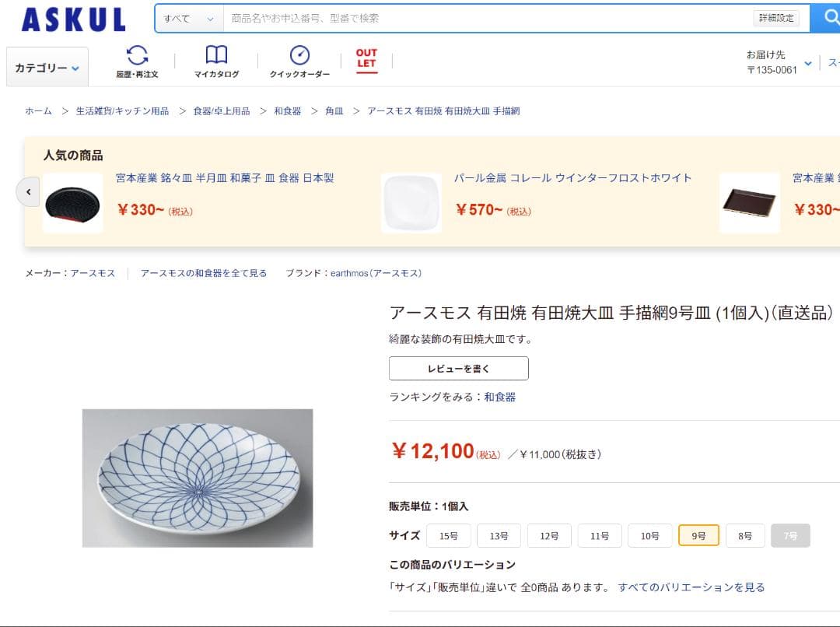The height and width of the screenshot is (627, 840).
Task: Click the レビューを書く button
Action: coord(458,368)
